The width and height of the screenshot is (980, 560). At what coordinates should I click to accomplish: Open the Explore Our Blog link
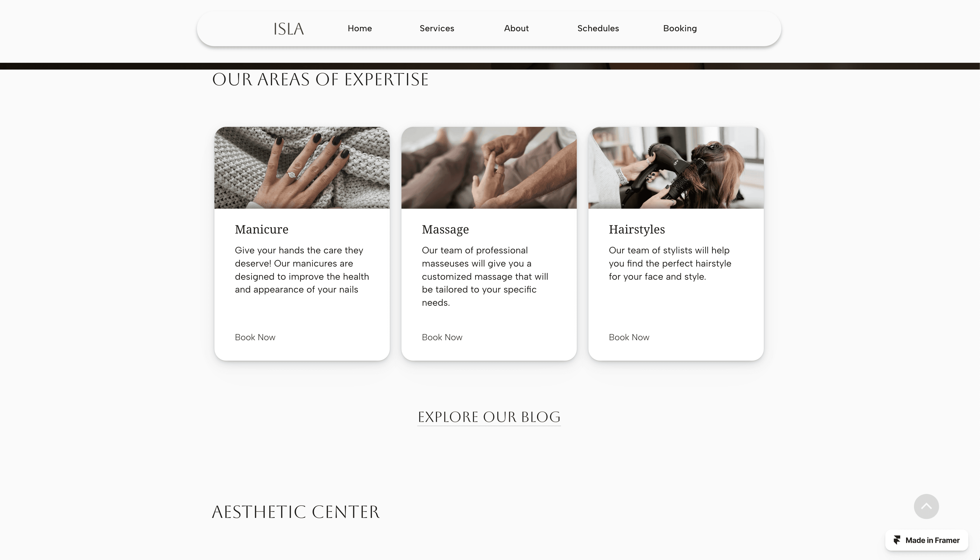(489, 417)
